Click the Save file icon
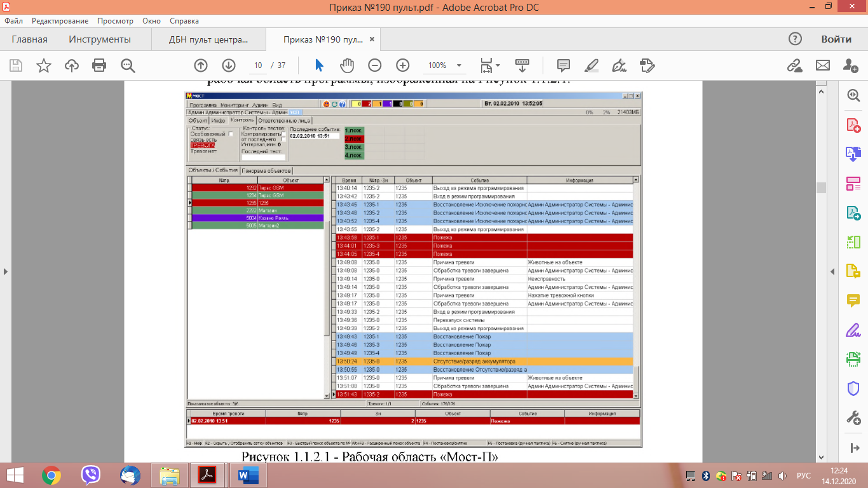The image size is (868, 488). point(16,65)
